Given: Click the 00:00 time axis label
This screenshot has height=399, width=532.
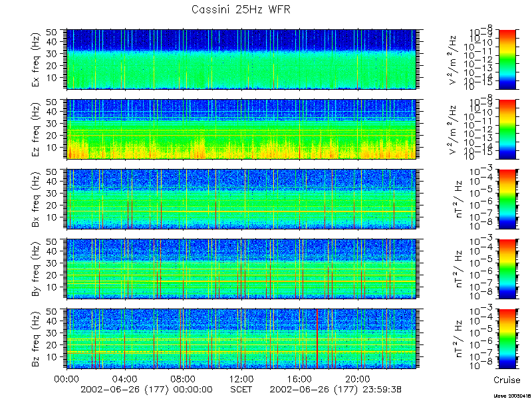Looking at the screenshot, I should coord(67,378).
